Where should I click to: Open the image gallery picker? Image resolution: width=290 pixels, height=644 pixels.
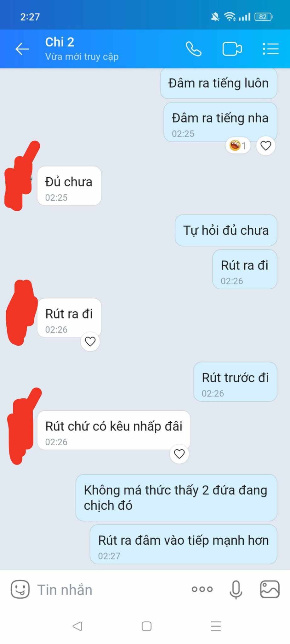(270, 589)
